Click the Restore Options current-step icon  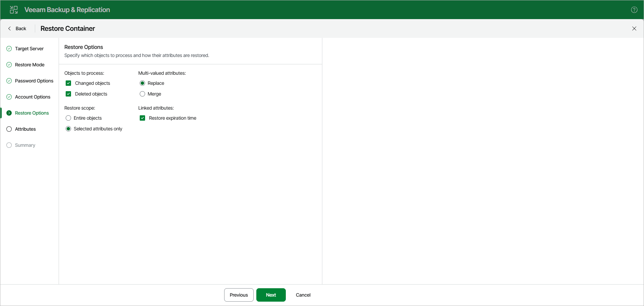(9, 113)
